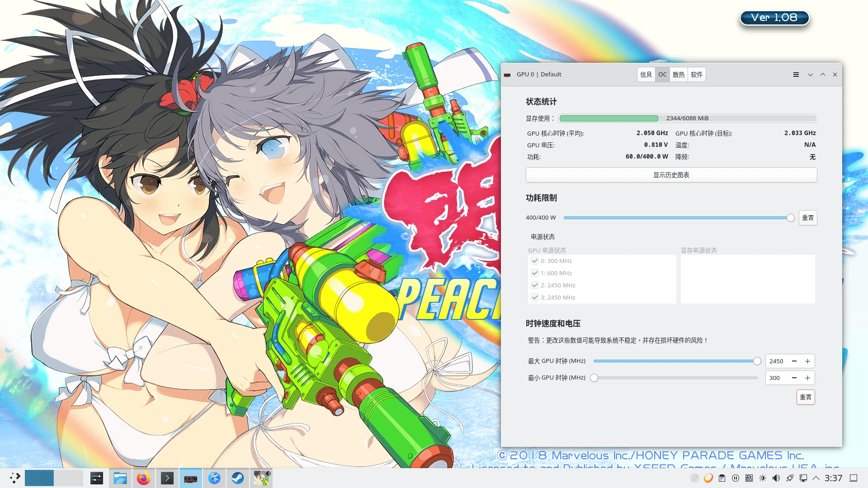Open the clipboard tray icon
The width and height of the screenshot is (868, 488).
point(722,478)
